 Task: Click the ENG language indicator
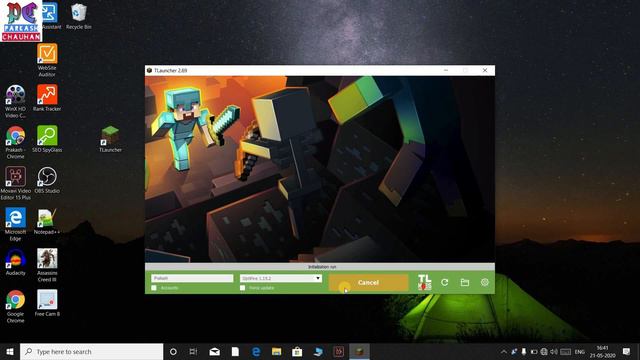pos(580,351)
